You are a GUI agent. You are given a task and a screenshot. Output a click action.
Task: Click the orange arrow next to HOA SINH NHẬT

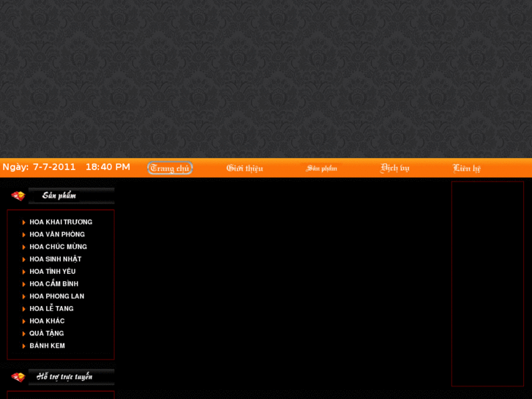pyautogui.click(x=23, y=259)
